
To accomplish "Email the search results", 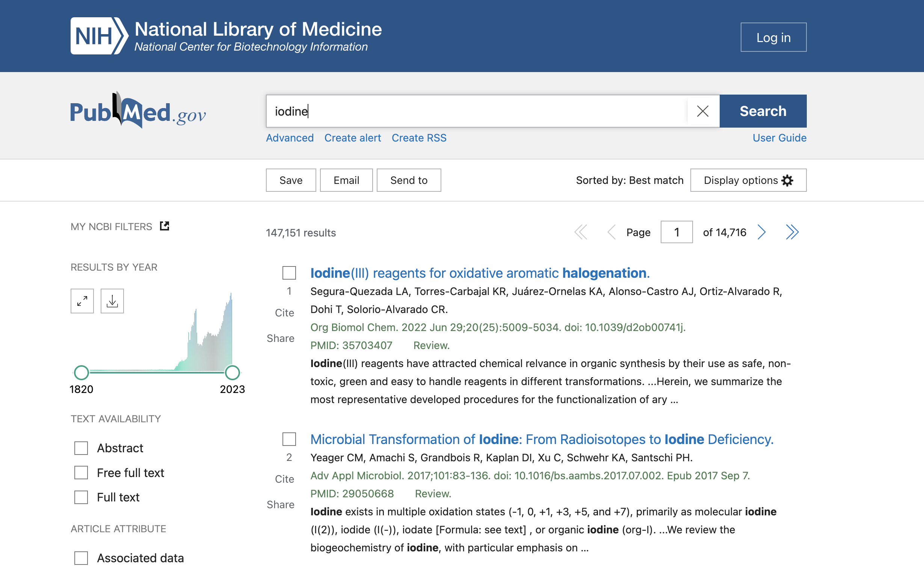I will [x=346, y=180].
